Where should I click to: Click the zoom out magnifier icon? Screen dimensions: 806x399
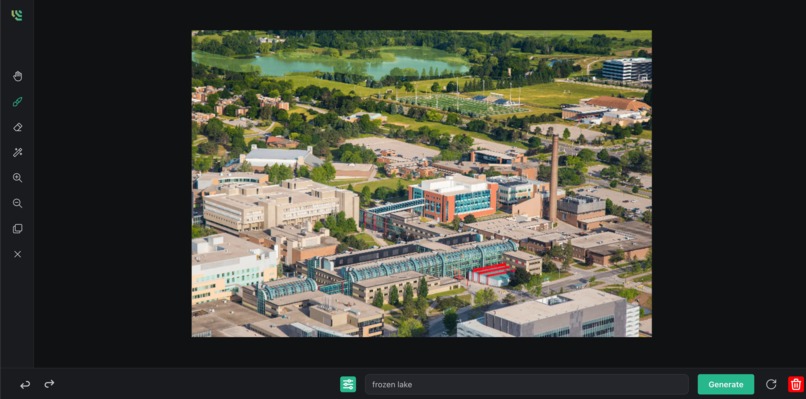[x=17, y=203]
